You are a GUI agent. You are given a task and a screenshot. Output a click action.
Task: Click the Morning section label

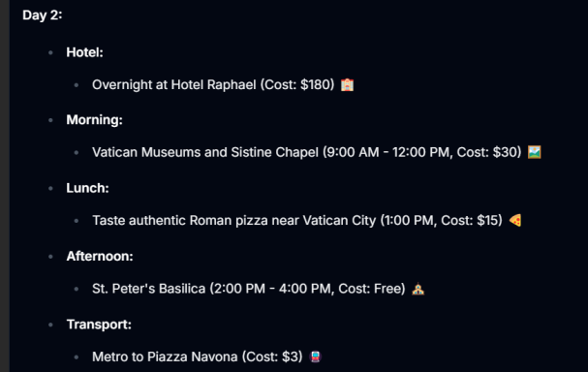tap(95, 119)
